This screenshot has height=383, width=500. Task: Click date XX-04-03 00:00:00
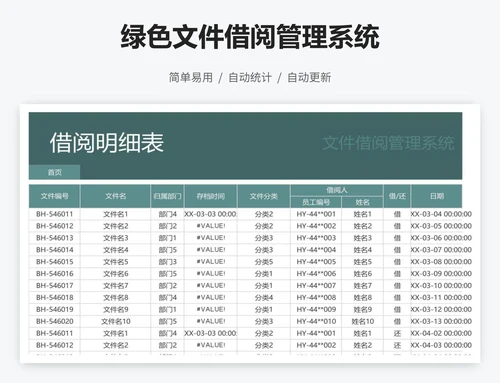[x=441, y=345]
